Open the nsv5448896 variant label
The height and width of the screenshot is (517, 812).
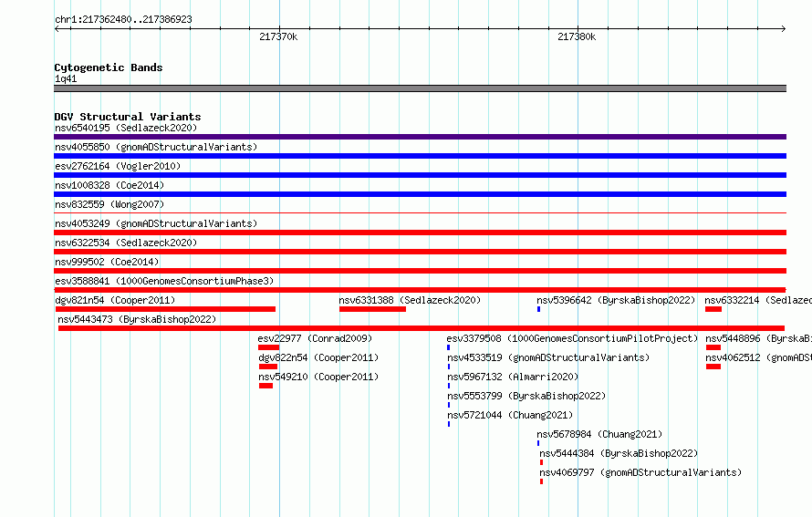[x=759, y=338]
